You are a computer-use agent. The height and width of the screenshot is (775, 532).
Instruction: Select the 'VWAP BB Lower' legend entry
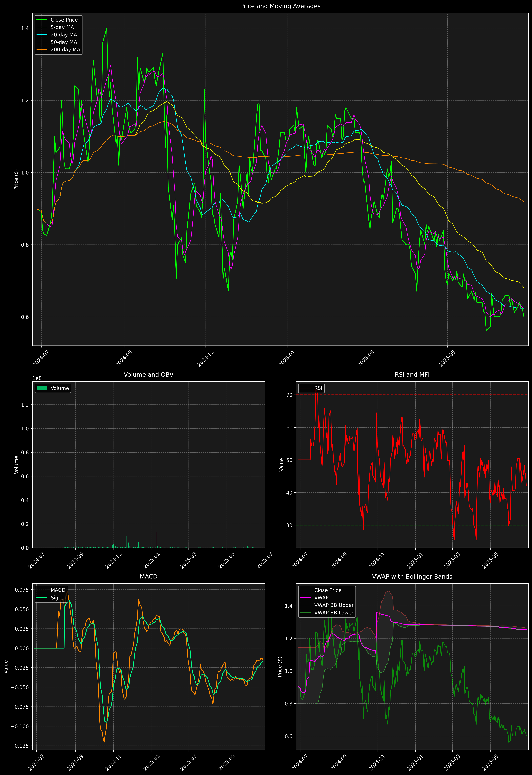tap(327, 613)
